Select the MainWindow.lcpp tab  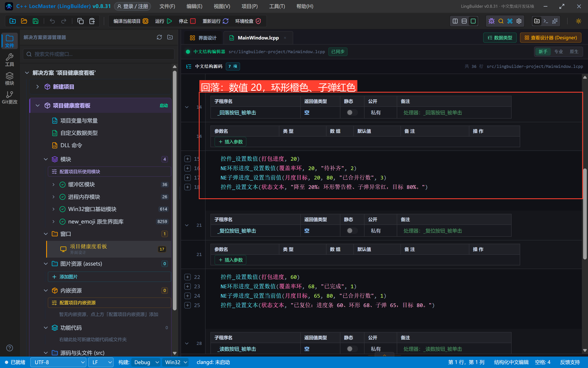(258, 38)
